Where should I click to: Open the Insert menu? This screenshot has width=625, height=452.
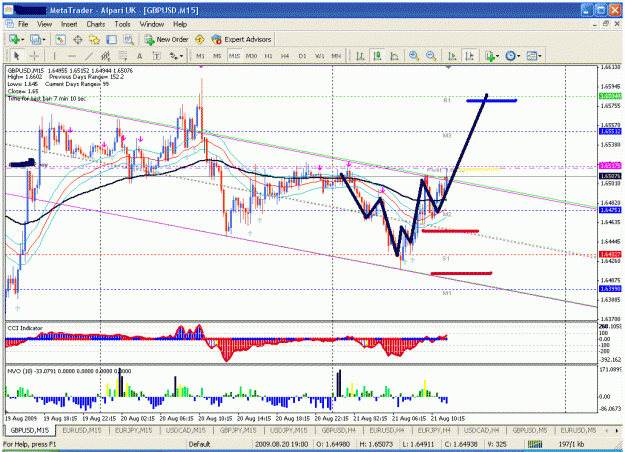point(69,24)
